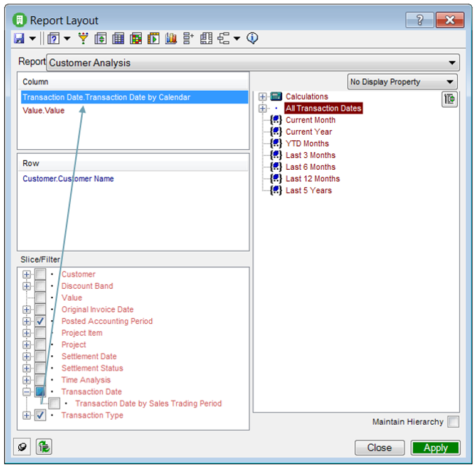This screenshot has width=476, height=468.
Task: Click the title bar help question button
Action: (420, 20)
